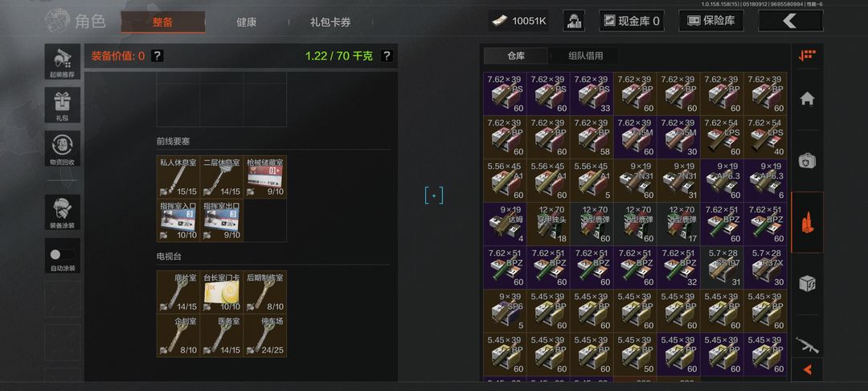
Task: Select the rifle weapon category icon
Action: 807,344
